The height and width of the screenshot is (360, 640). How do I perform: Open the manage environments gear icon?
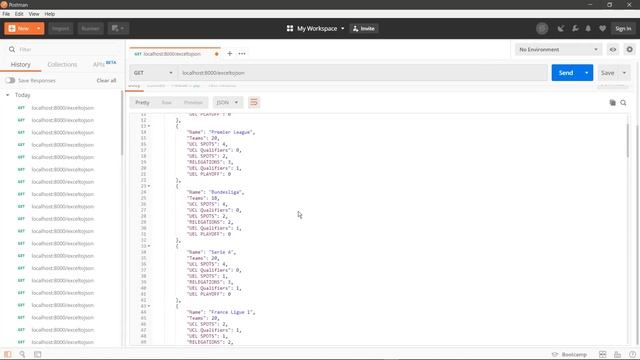click(629, 49)
